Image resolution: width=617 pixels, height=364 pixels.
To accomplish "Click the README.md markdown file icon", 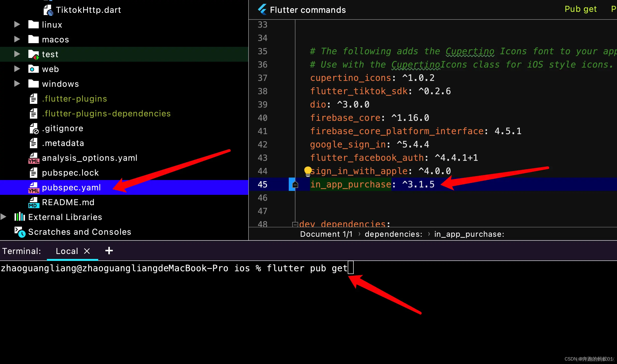I will [x=33, y=202].
